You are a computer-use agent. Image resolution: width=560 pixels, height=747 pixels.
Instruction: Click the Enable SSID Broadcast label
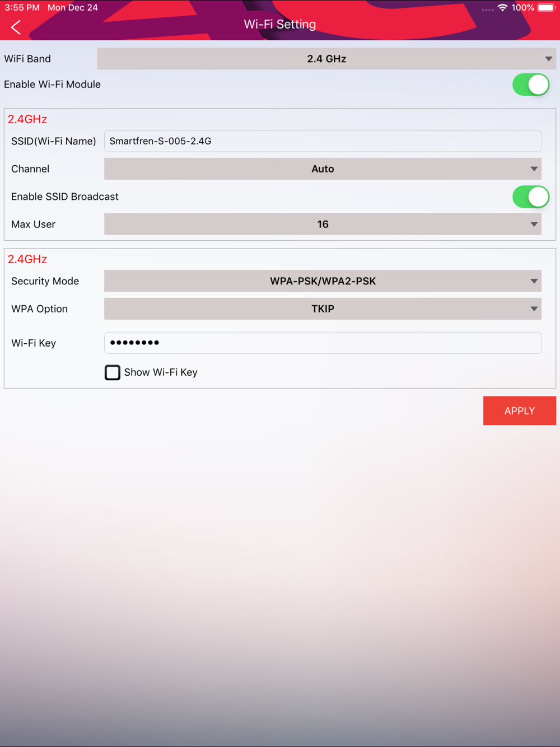click(x=65, y=197)
